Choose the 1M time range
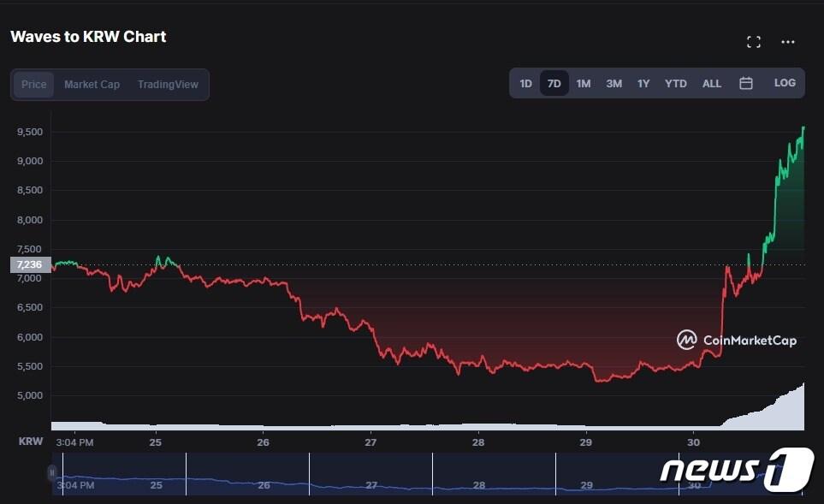 pyautogui.click(x=584, y=84)
